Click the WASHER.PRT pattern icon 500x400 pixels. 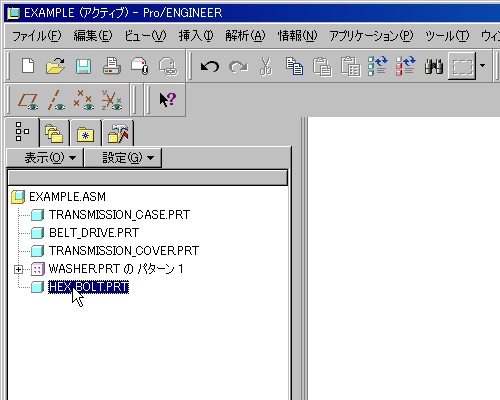coord(37,269)
